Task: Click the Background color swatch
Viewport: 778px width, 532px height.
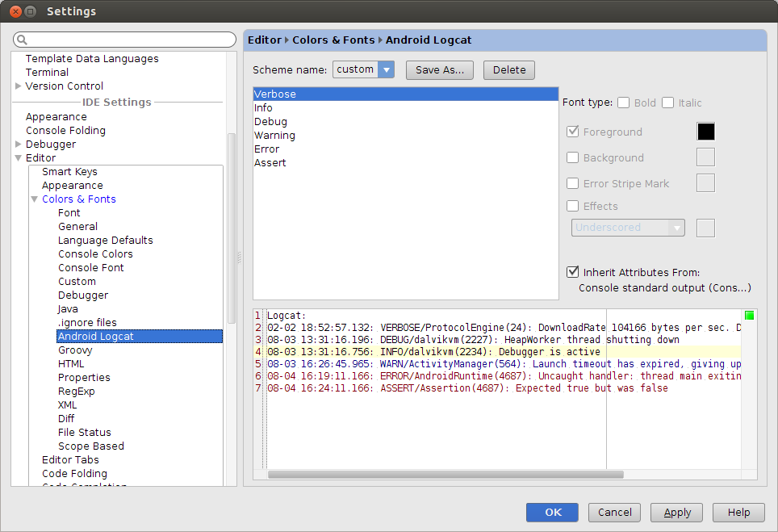Action: (x=705, y=157)
